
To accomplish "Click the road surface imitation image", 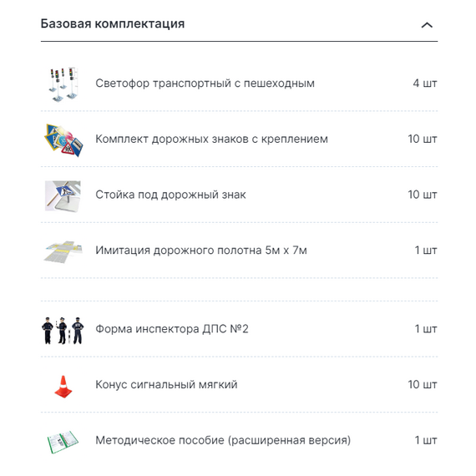I will click(x=63, y=251).
